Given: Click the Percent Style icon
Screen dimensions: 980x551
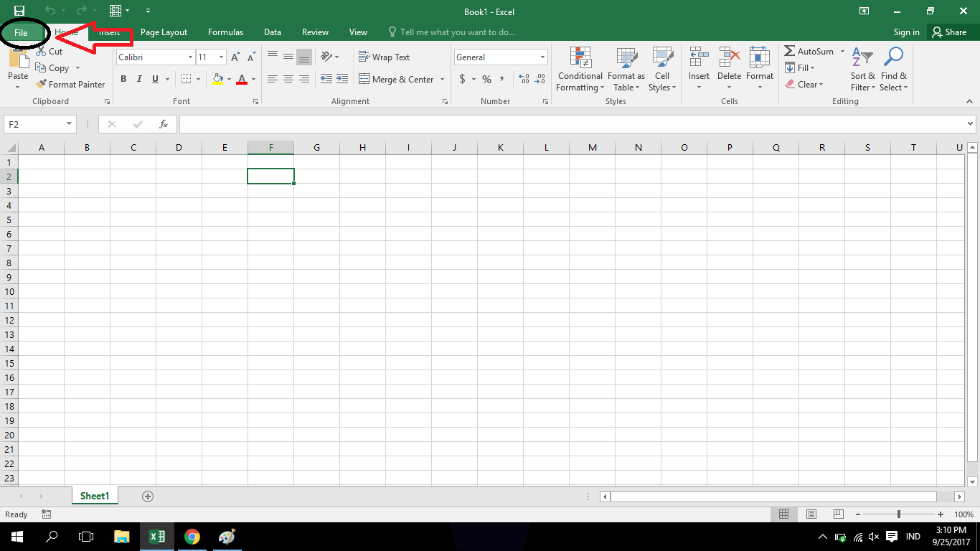Looking at the screenshot, I should pos(486,79).
